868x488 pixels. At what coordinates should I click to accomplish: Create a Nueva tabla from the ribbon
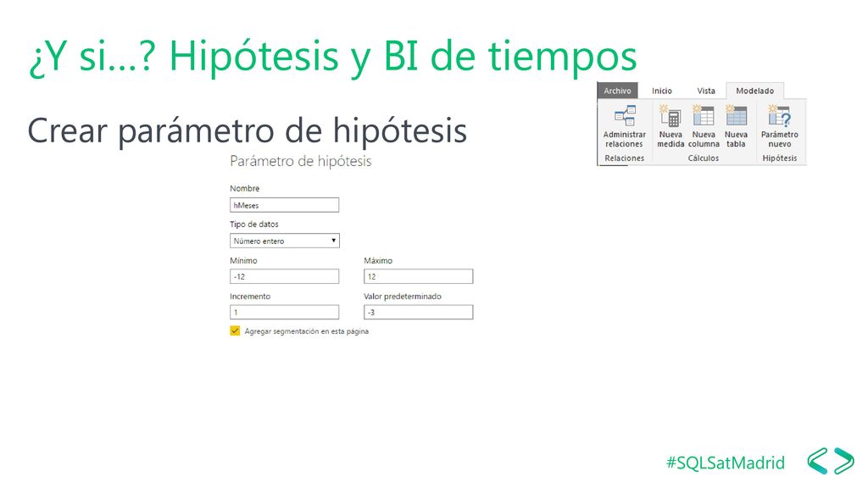pos(736,126)
